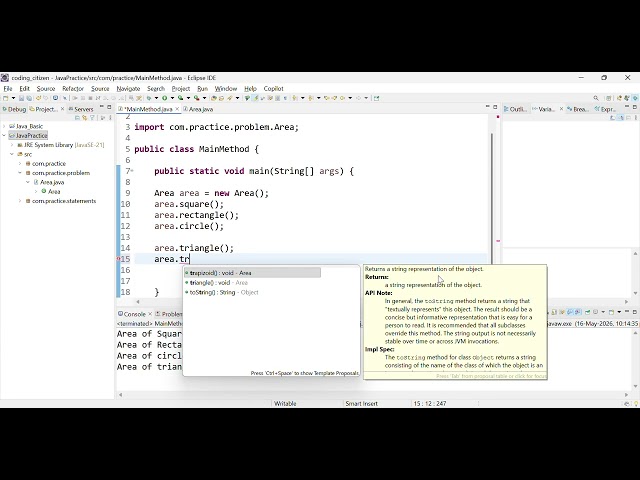
Task: Click 'Smart Insert' in status bar
Action: tap(361, 404)
